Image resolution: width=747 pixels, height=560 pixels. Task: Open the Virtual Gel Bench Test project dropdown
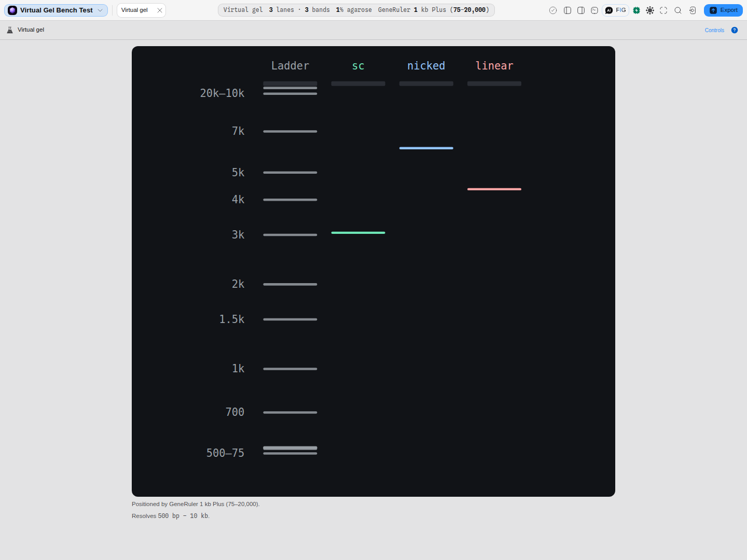pos(56,10)
